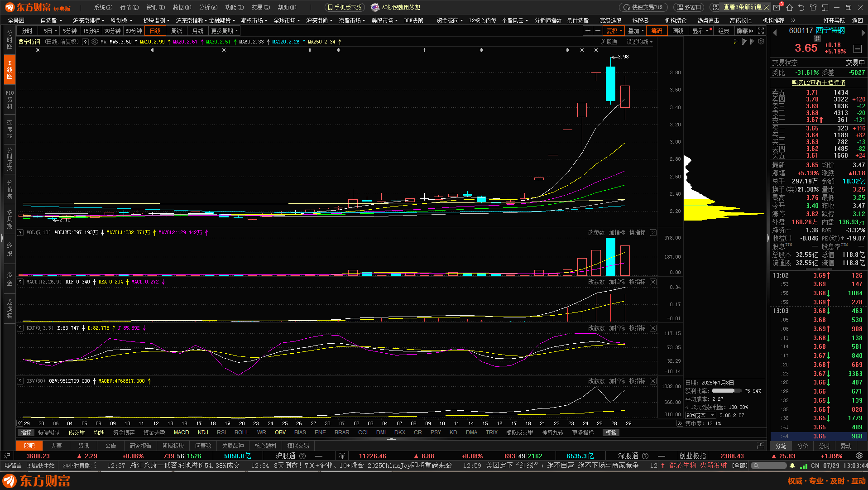Click the home icon in title bar

click(790, 7)
